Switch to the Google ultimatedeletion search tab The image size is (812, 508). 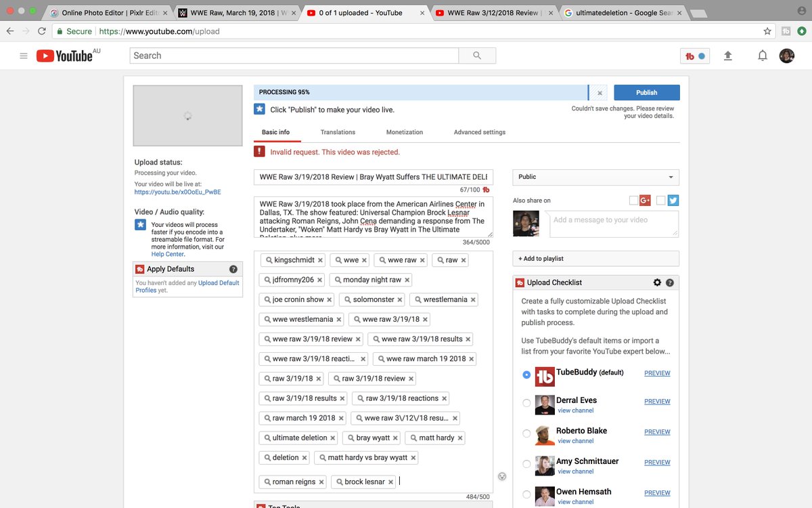(623, 12)
